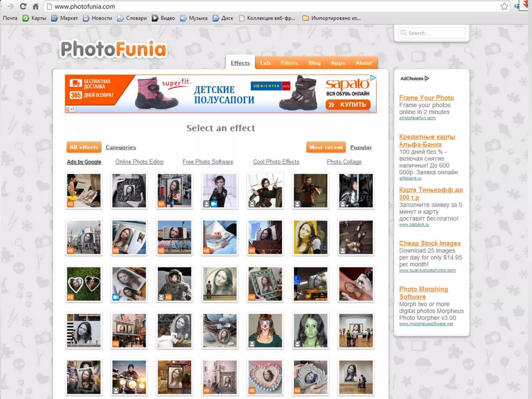Click the AdChoices arrow icon in sidebar

click(427, 78)
